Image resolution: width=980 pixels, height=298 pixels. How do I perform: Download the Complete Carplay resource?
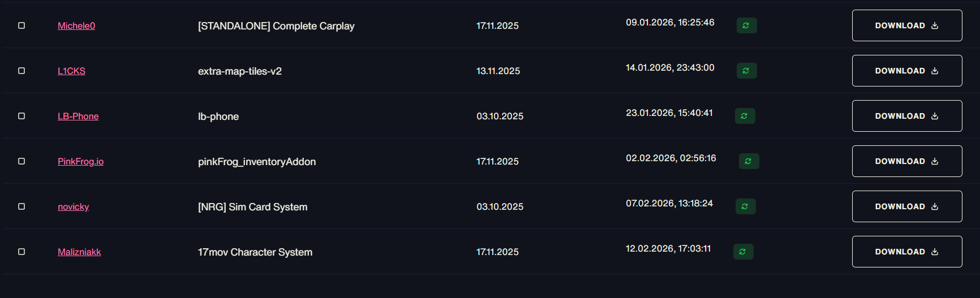click(x=907, y=25)
